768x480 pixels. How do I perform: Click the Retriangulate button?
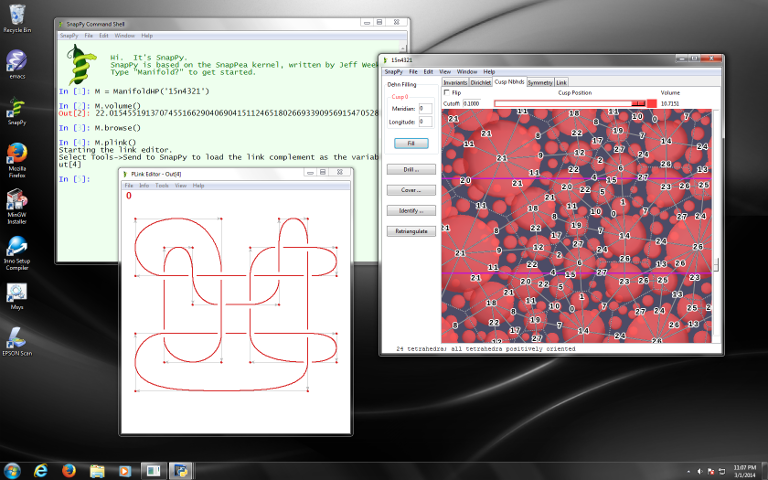(411, 231)
